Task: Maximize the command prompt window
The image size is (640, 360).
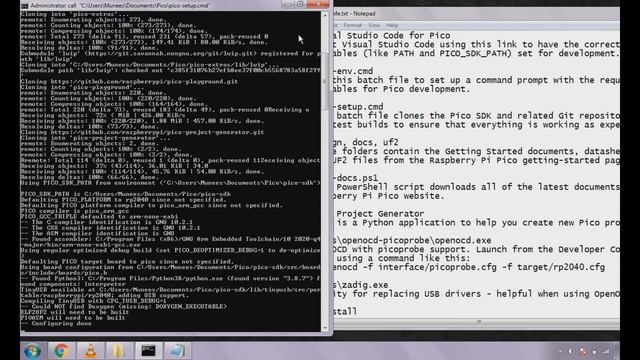Action: click(x=300, y=4)
